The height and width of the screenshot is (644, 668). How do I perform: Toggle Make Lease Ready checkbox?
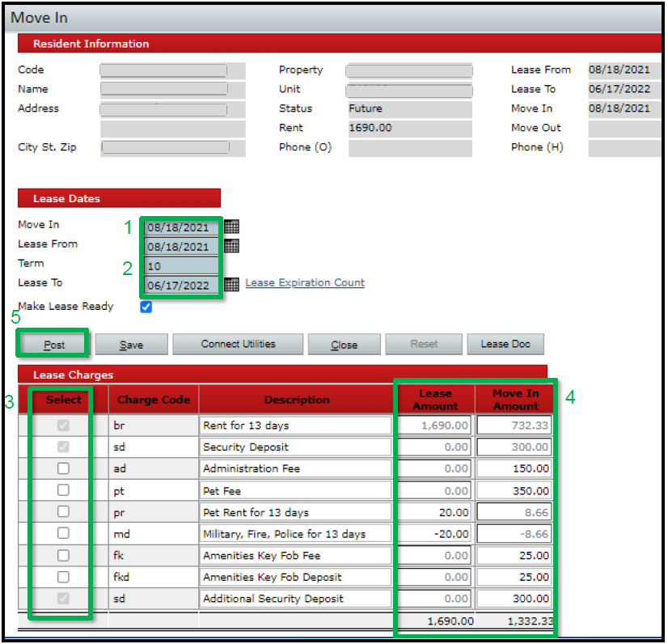pos(146,307)
